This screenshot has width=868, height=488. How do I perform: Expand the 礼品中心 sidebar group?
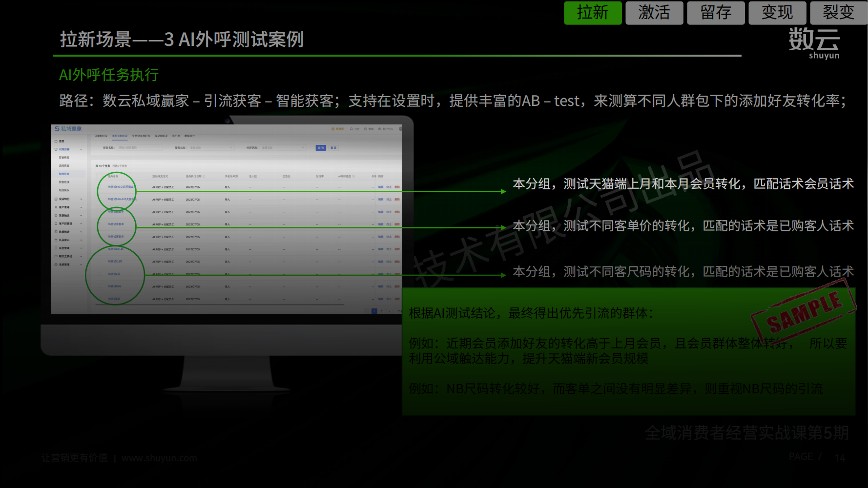click(81, 240)
